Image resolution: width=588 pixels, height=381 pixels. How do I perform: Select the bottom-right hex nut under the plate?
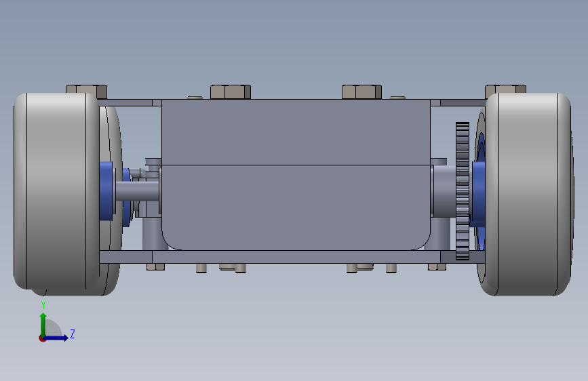pos(437,266)
